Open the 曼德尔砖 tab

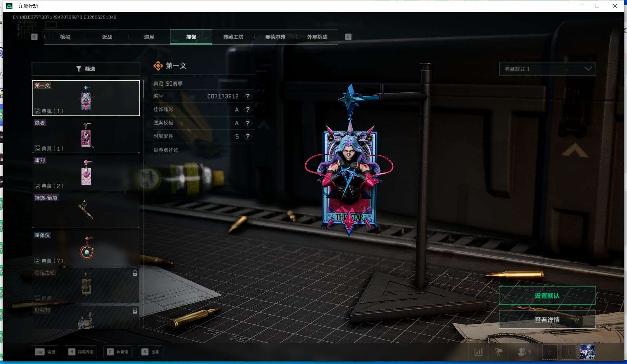[275, 37]
